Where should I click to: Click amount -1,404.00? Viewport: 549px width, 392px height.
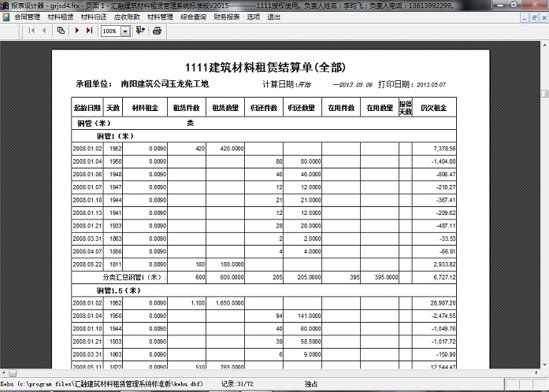click(443, 161)
